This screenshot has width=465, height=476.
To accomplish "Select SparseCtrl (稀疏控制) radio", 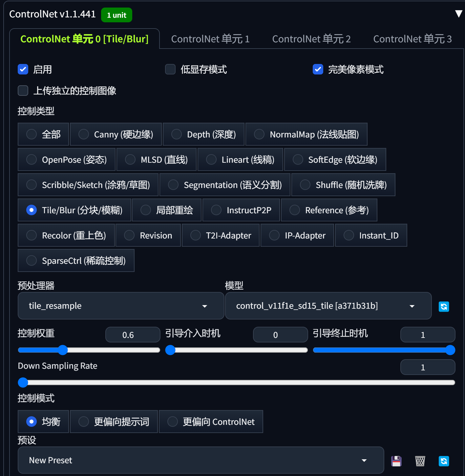I will (x=76, y=260).
